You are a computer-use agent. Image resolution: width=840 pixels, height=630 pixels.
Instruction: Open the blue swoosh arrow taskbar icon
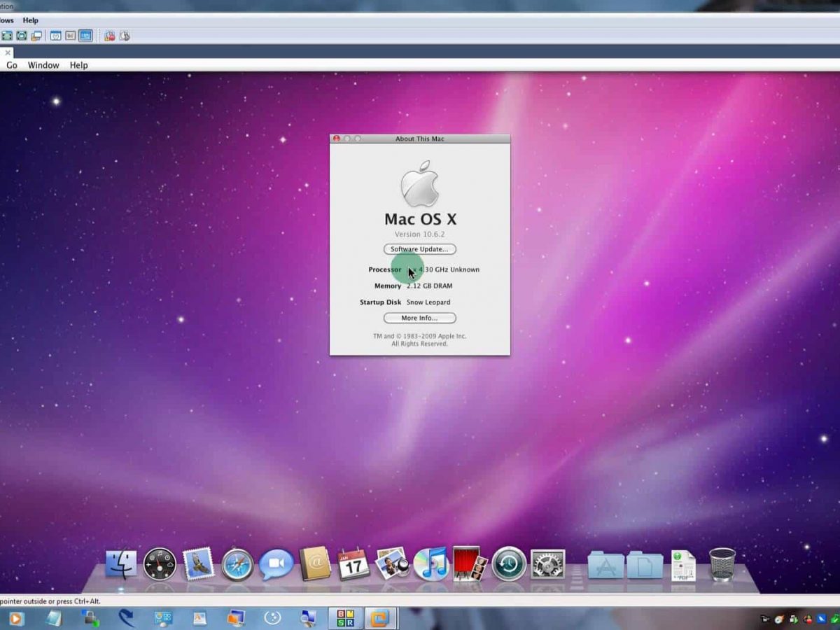coord(127,618)
